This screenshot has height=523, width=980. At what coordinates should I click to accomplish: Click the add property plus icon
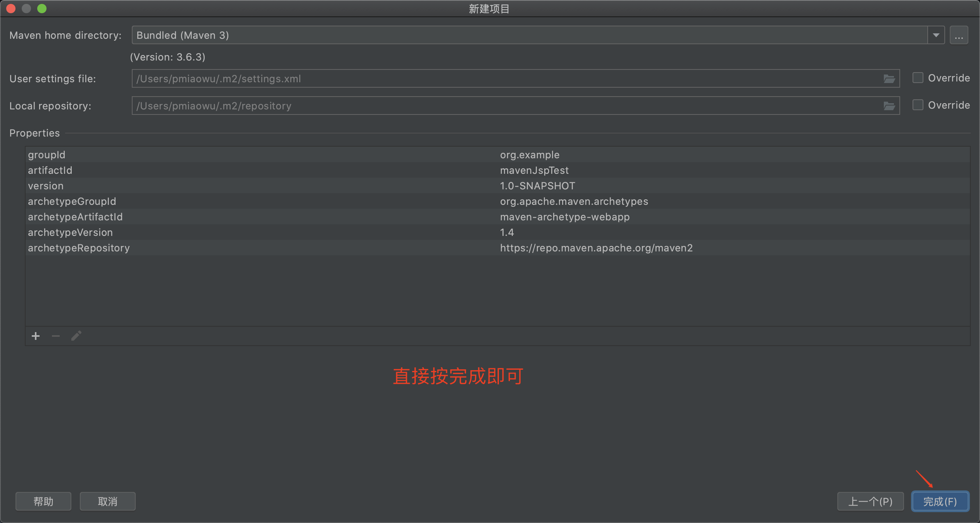36,336
